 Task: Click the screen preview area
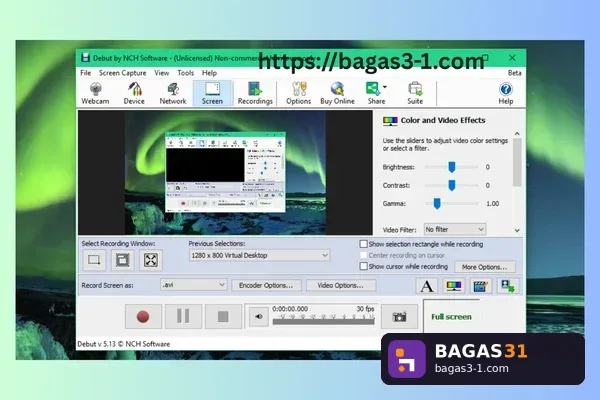point(225,173)
